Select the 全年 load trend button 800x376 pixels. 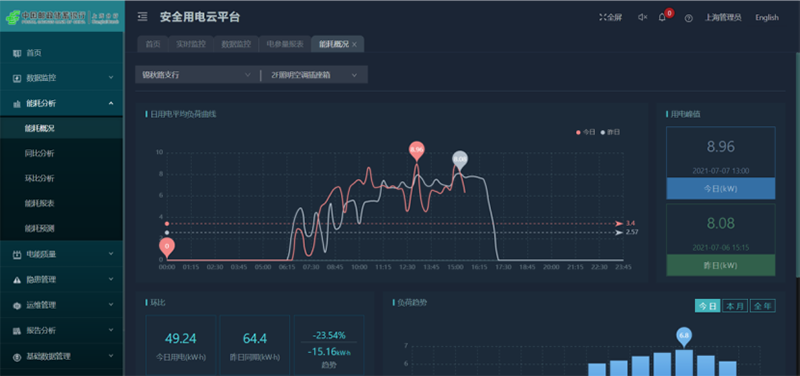pyautogui.click(x=763, y=306)
